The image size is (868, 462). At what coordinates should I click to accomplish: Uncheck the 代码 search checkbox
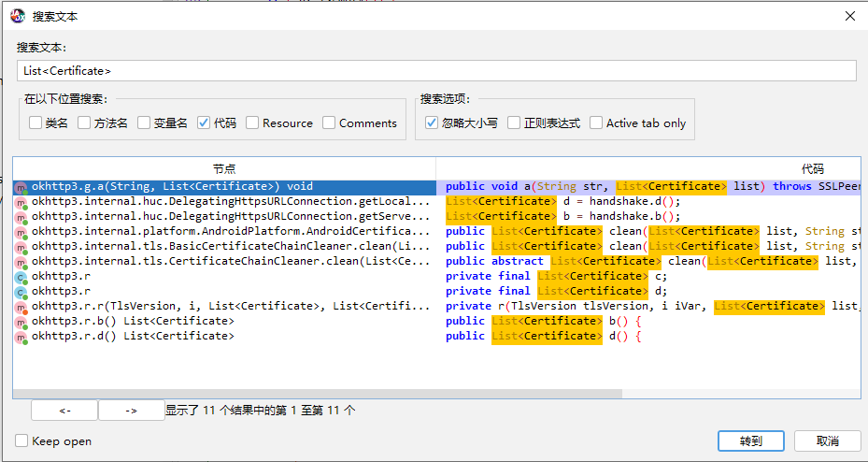point(204,123)
